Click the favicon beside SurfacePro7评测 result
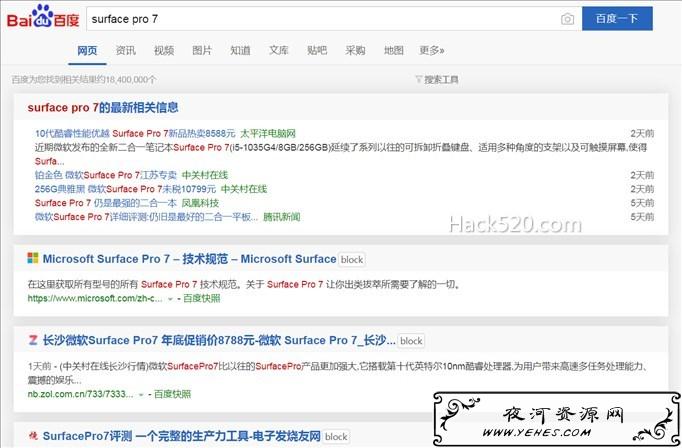Screen dimensions: 682x448 33,435
